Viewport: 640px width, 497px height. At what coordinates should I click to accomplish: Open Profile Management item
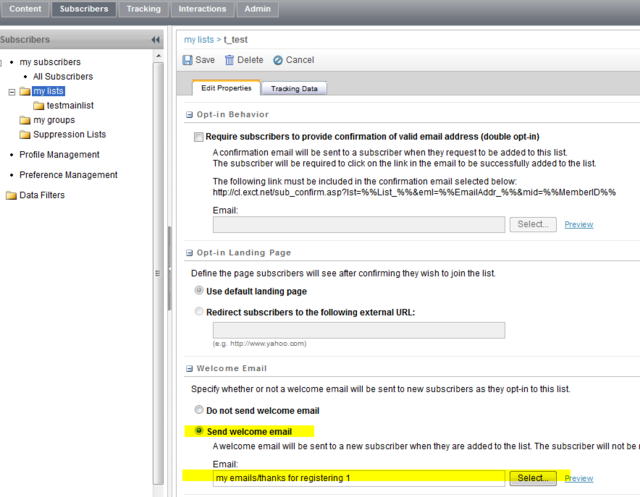click(59, 155)
